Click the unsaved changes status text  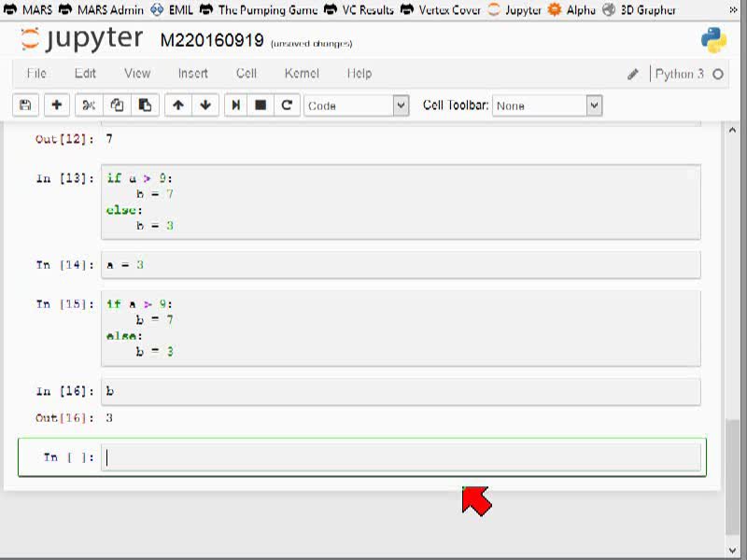[312, 44]
